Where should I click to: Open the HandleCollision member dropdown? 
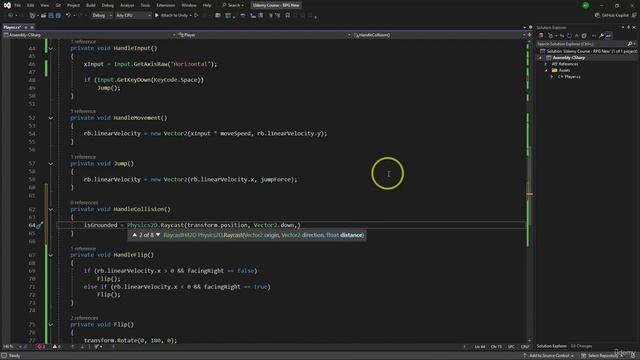click(440, 35)
